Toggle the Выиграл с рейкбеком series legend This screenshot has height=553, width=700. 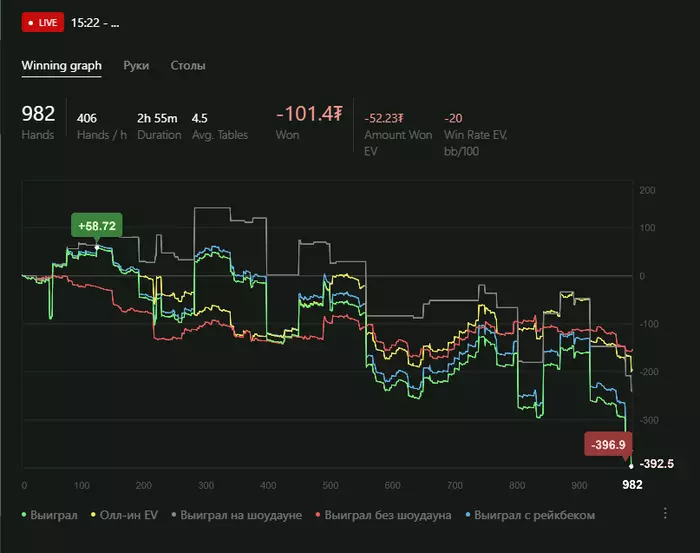tap(530, 515)
